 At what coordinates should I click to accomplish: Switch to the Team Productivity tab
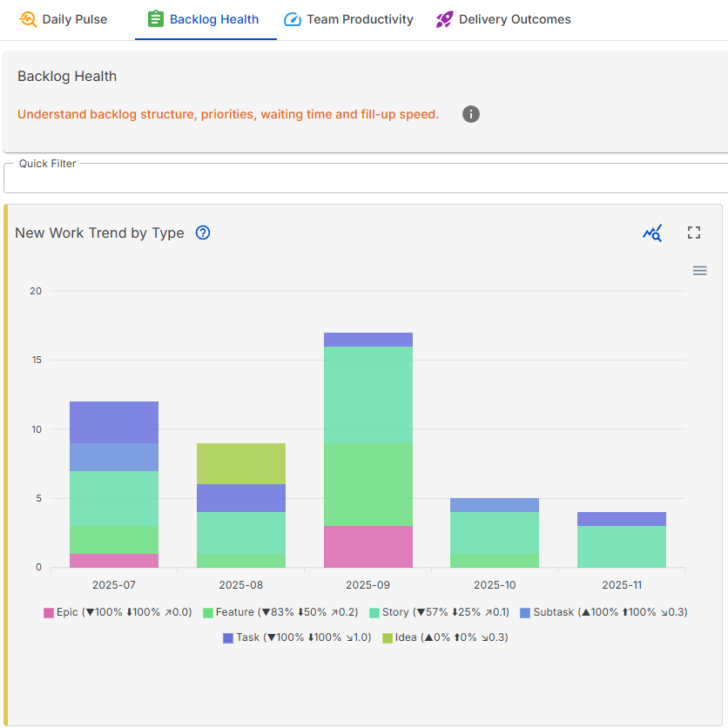point(360,19)
